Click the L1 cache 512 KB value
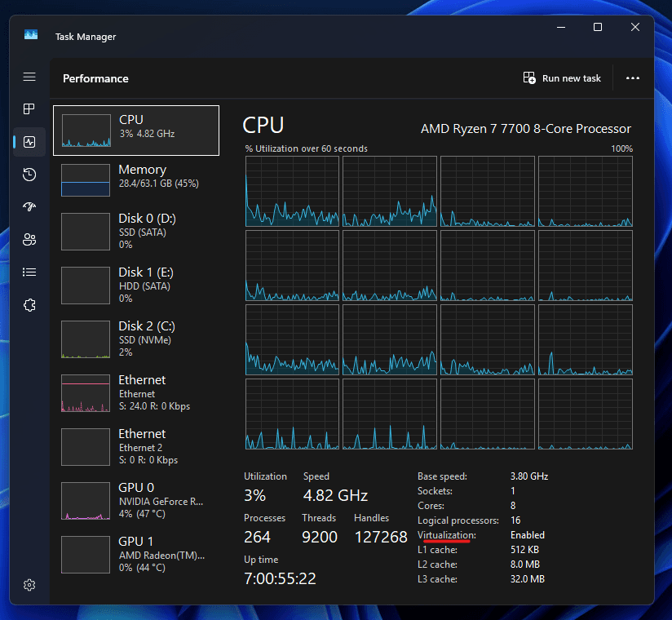Image resolution: width=672 pixels, height=620 pixels. [524, 550]
